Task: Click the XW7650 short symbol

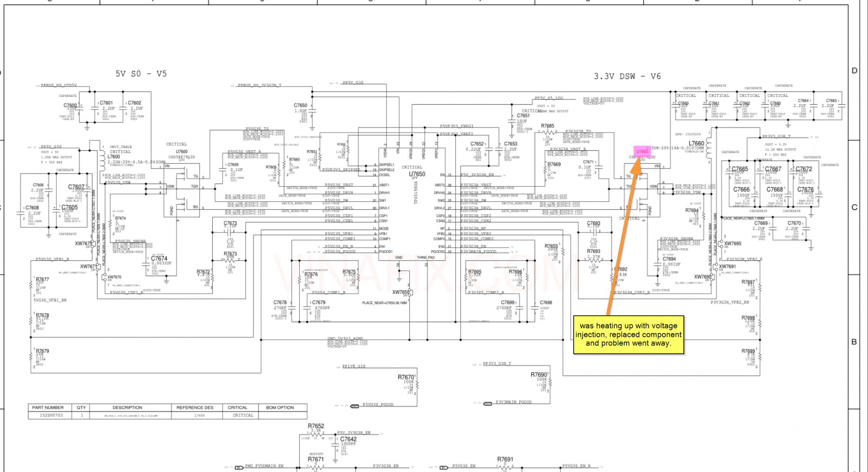Action: (410, 293)
